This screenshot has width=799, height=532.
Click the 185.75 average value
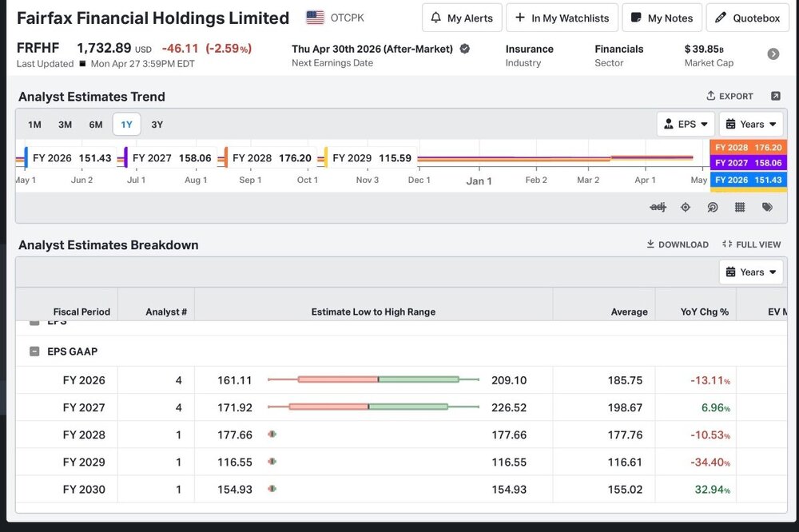click(626, 380)
